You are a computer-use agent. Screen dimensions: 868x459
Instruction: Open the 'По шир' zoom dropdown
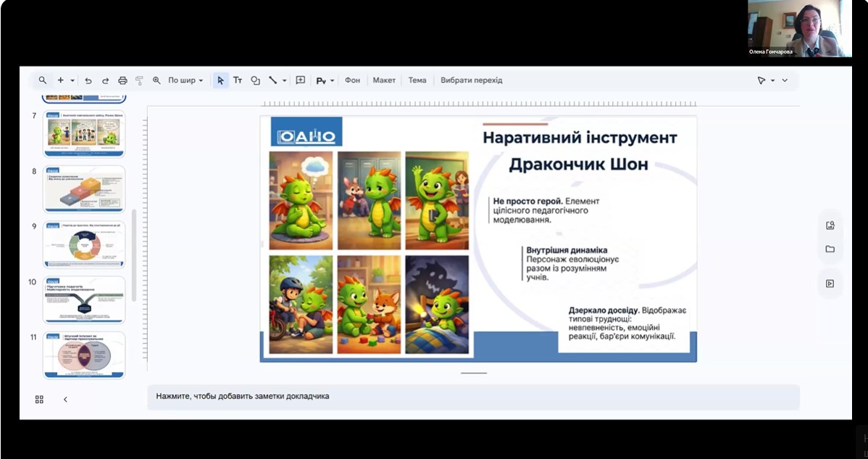185,80
